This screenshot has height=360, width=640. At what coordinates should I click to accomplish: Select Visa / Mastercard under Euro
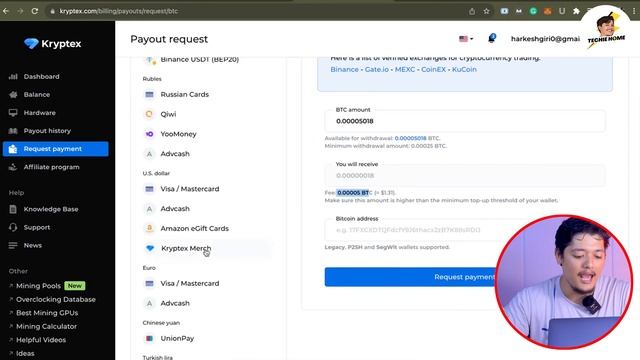190,283
